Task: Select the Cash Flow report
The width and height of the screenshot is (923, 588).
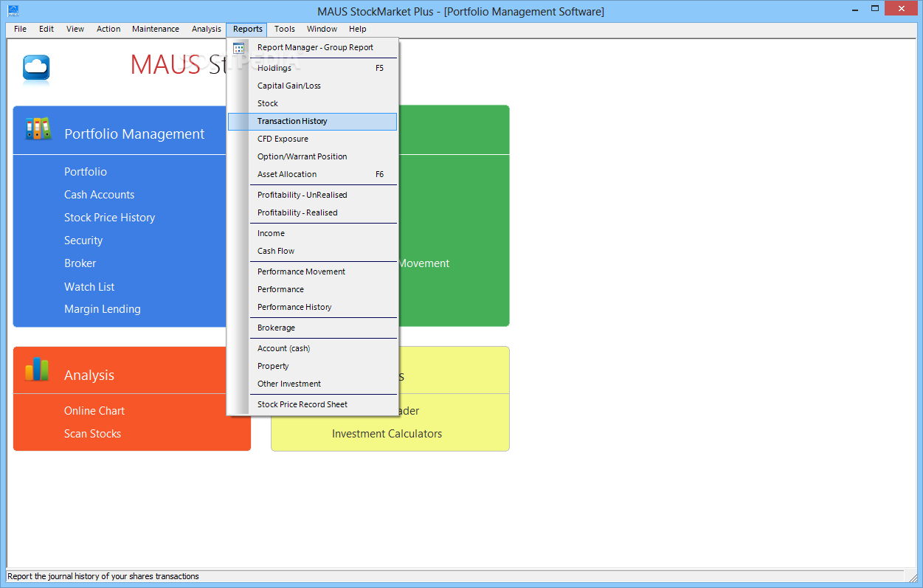Action: coord(312,251)
